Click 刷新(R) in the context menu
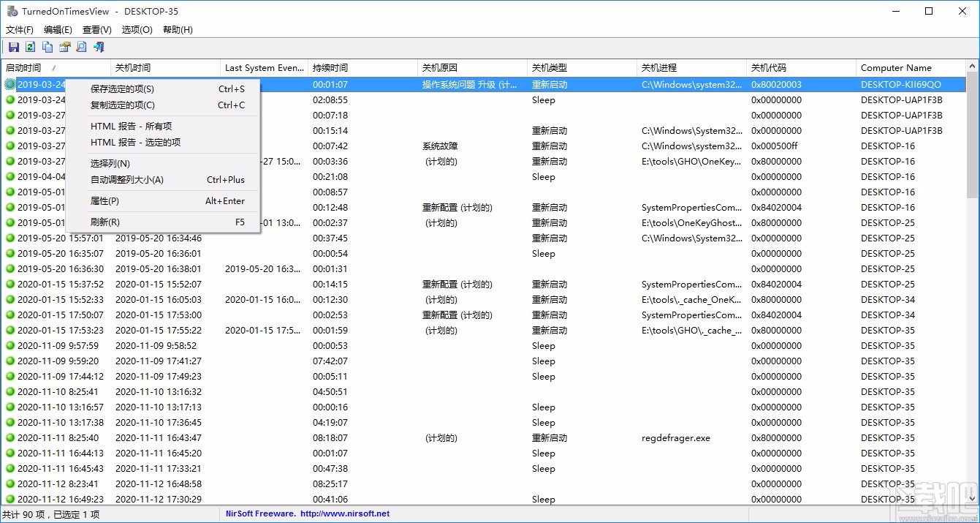980x523 pixels. click(105, 222)
